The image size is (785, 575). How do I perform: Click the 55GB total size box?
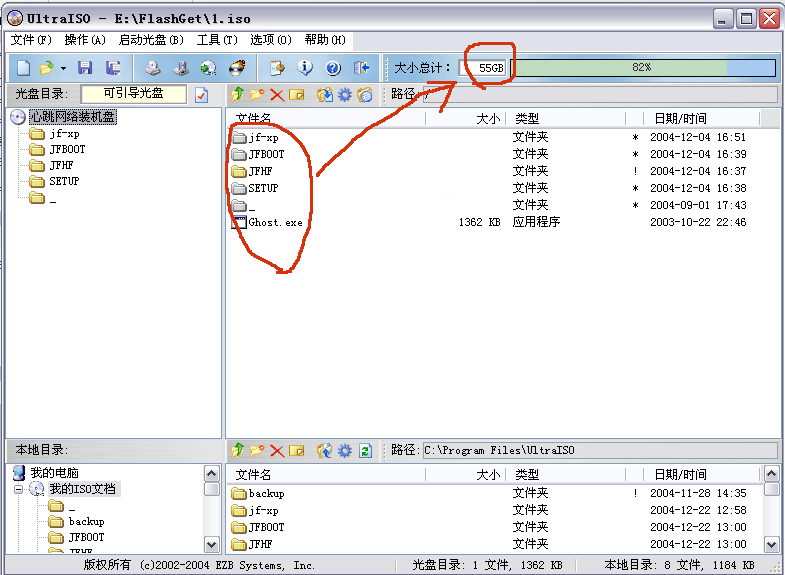pyautogui.click(x=483, y=68)
